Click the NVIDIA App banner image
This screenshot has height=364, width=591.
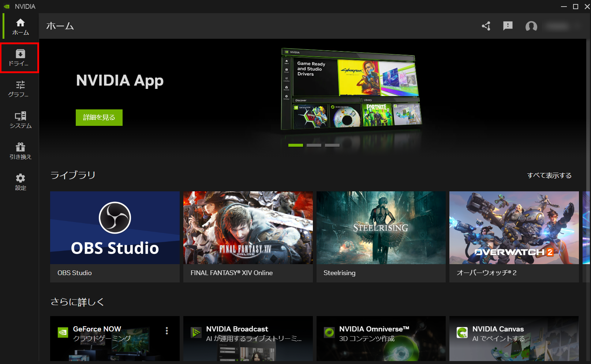pos(351,90)
